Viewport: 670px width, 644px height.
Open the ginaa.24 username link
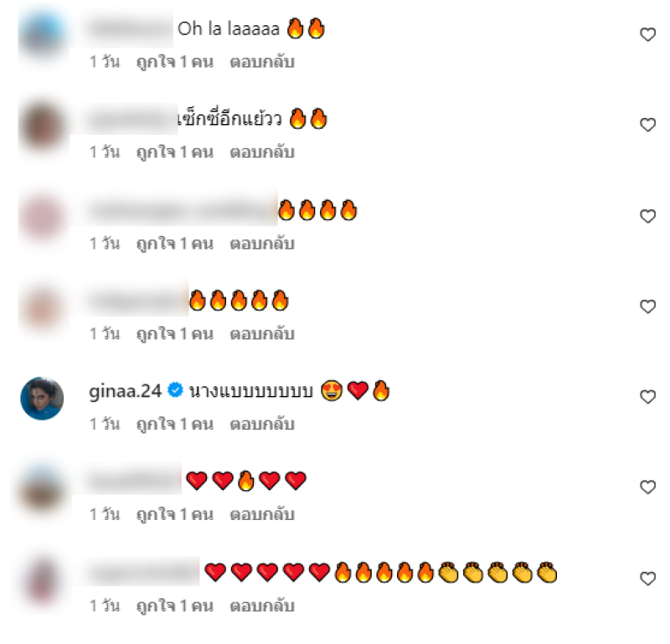pos(125,391)
